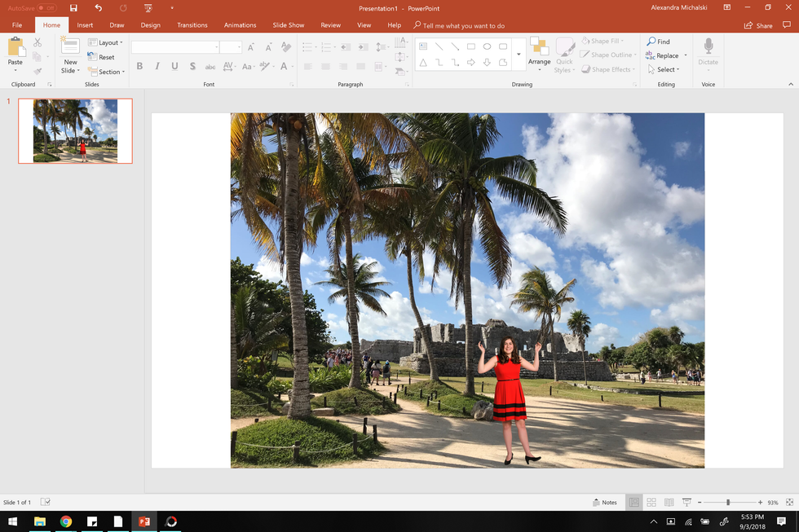Click the Undo arrow icon
Screen dimensions: 799x532
98,7
